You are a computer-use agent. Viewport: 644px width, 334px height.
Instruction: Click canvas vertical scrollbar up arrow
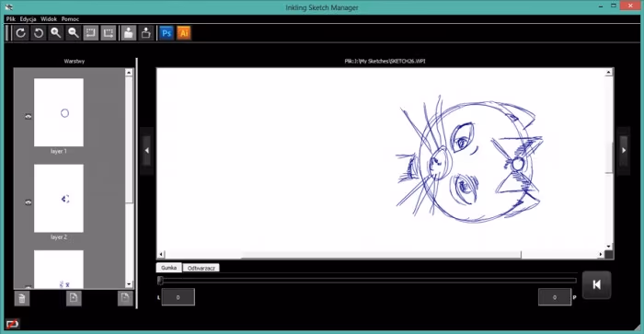(x=609, y=73)
